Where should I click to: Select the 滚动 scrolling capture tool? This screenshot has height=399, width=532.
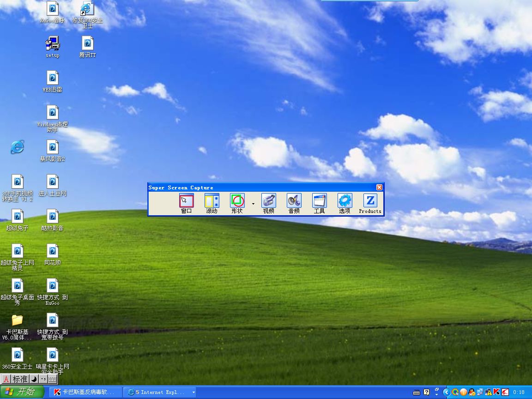[x=212, y=203]
